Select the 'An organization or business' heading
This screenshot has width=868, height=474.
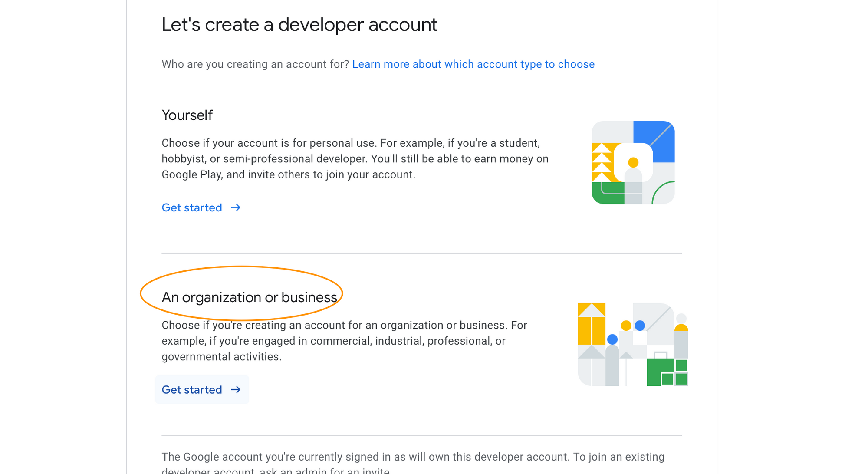click(249, 297)
